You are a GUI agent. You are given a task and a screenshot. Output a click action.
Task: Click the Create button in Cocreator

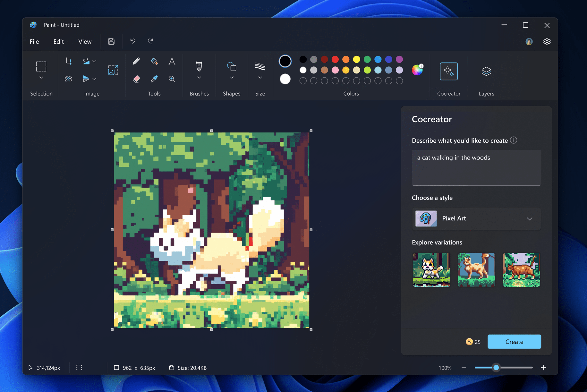pos(514,342)
